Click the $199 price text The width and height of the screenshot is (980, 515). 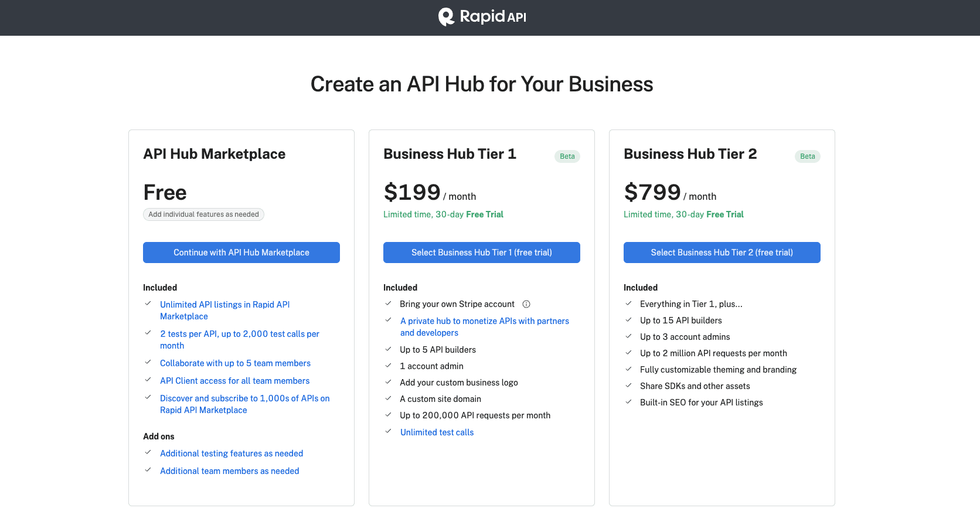pos(412,192)
